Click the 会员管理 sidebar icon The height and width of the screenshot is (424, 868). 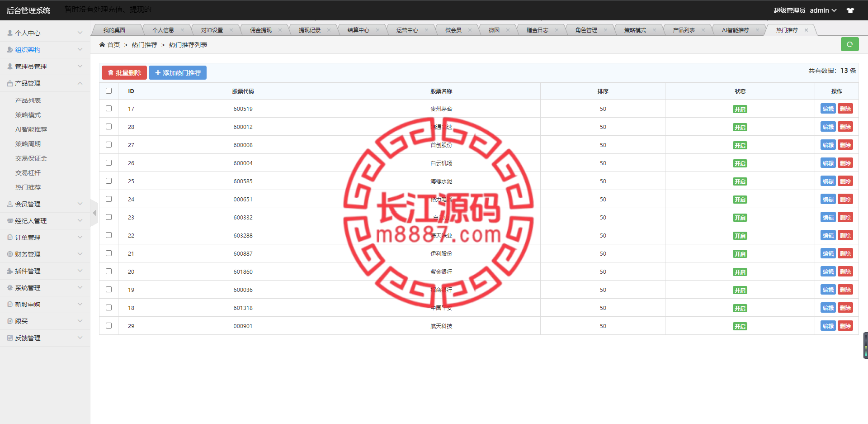(x=10, y=204)
